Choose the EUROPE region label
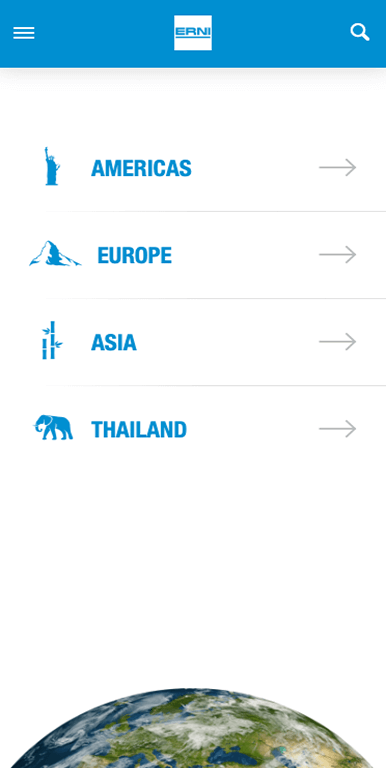The height and width of the screenshot is (768, 386). coord(135,255)
